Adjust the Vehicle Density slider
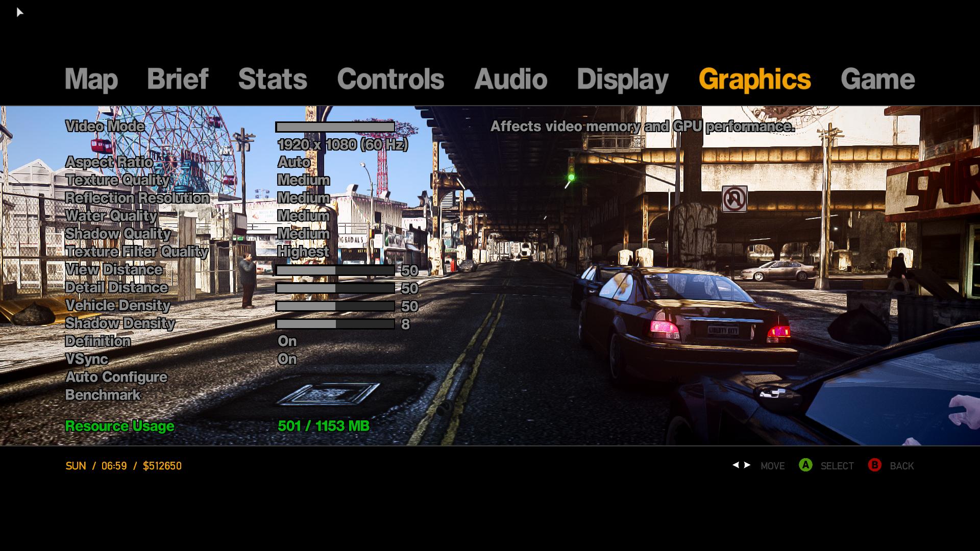This screenshot has height=551, width=980. click(x=335, y=306)
